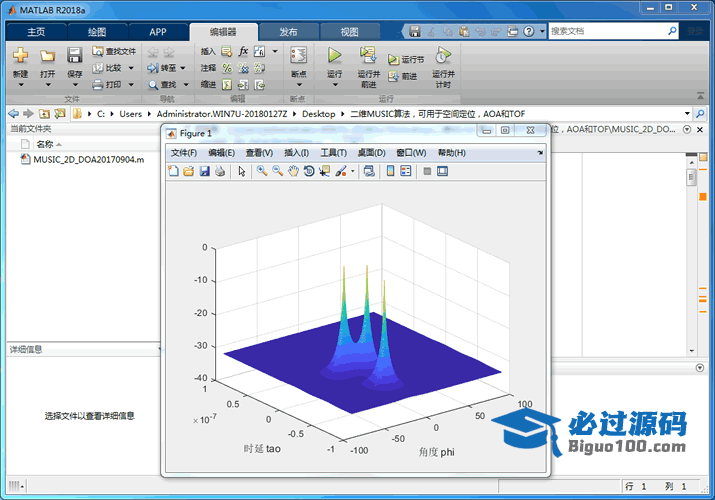
Task: Open the Breakpoints (断点) dropdown arrow
Action: (x=299, y=85)
